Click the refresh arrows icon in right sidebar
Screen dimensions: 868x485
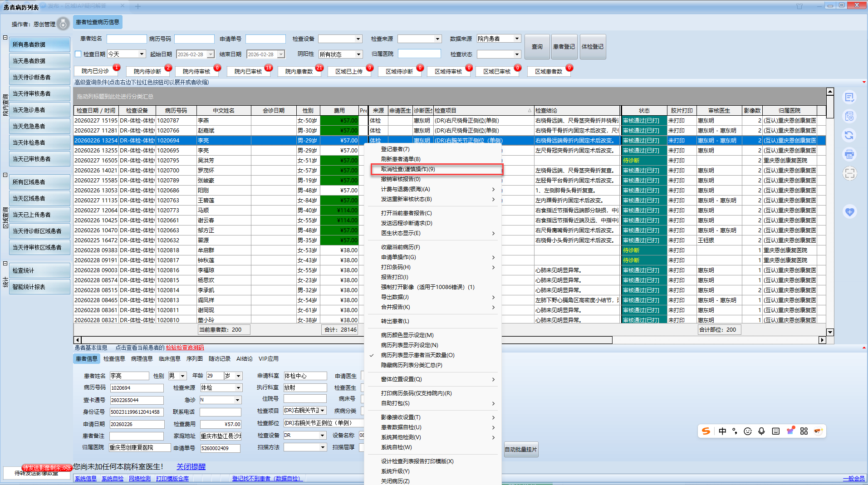(x=849, y=135)
